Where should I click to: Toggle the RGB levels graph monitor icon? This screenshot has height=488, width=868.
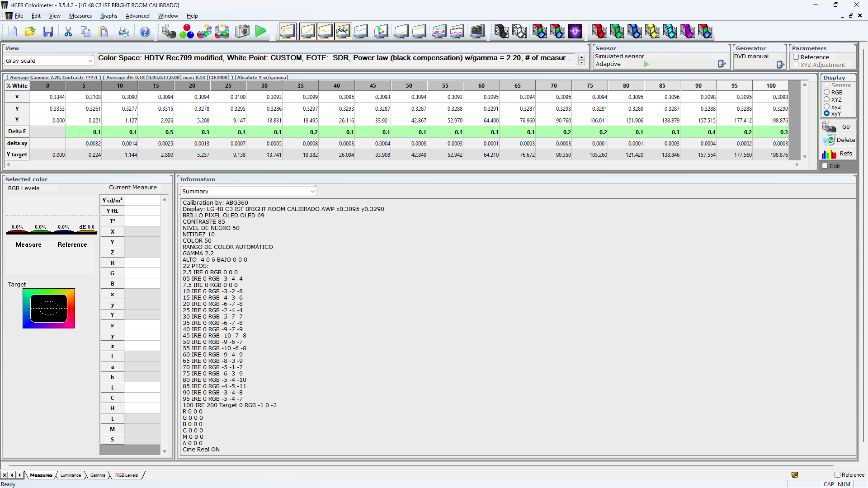click(x=343, y=32)
